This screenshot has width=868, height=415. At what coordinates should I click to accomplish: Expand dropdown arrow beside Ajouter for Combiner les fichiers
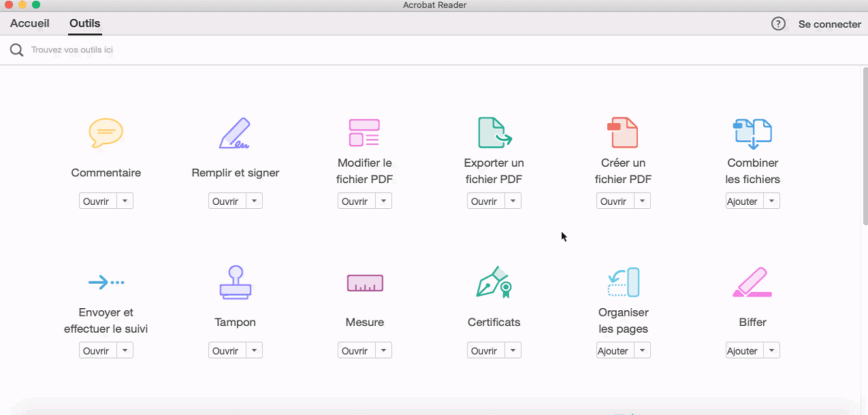[771, 201]
